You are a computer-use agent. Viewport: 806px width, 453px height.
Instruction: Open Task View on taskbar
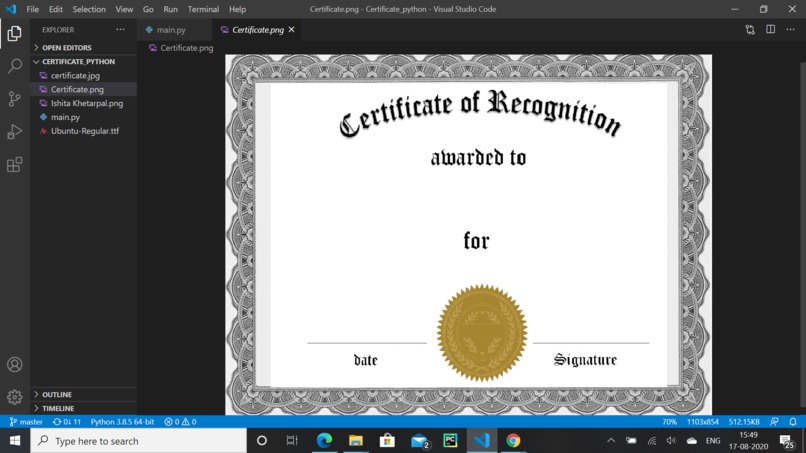(x=292, y=441)
